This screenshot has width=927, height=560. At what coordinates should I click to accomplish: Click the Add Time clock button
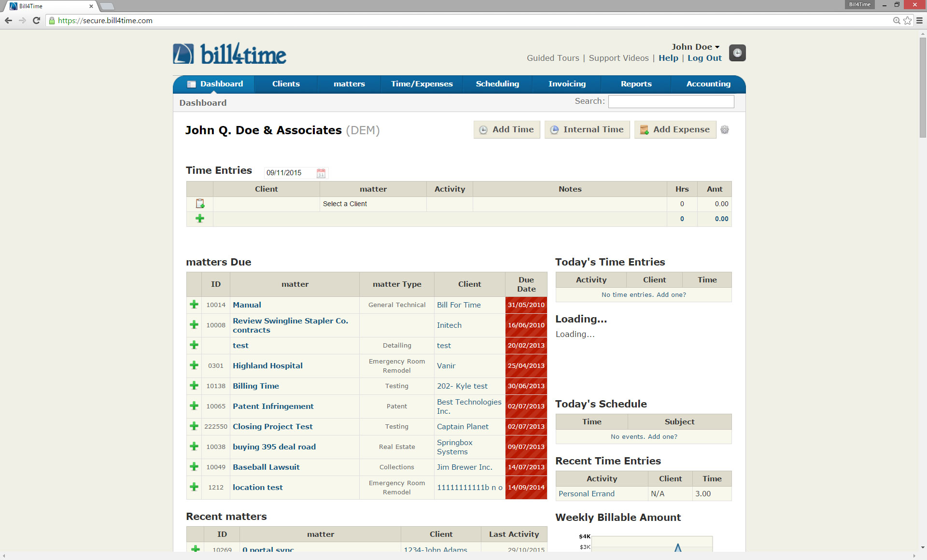coord(506,129)
